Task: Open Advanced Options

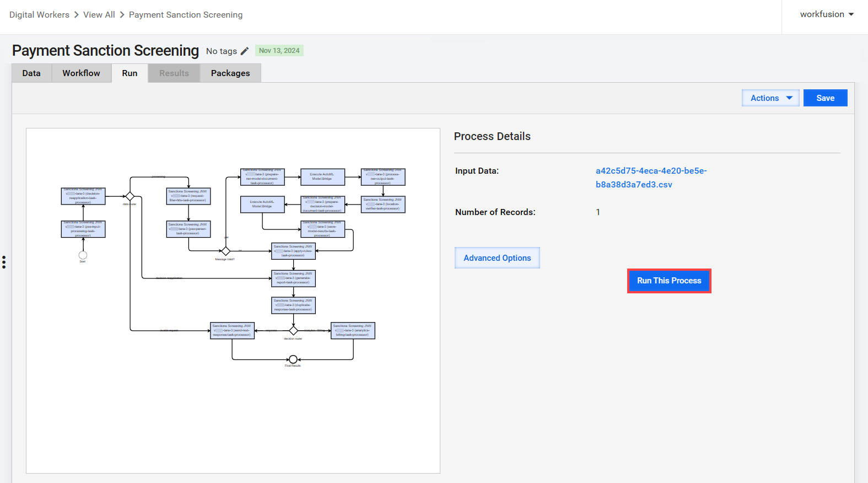Action: (497, 258)
